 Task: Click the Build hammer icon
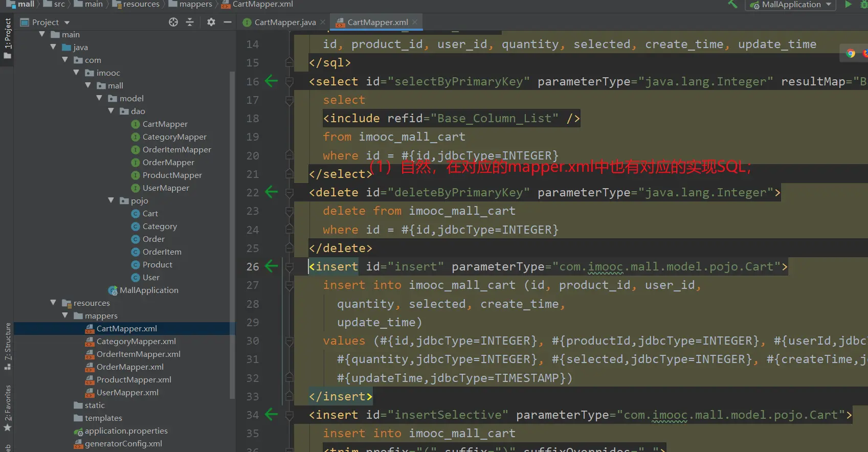[x=732, y=5]
